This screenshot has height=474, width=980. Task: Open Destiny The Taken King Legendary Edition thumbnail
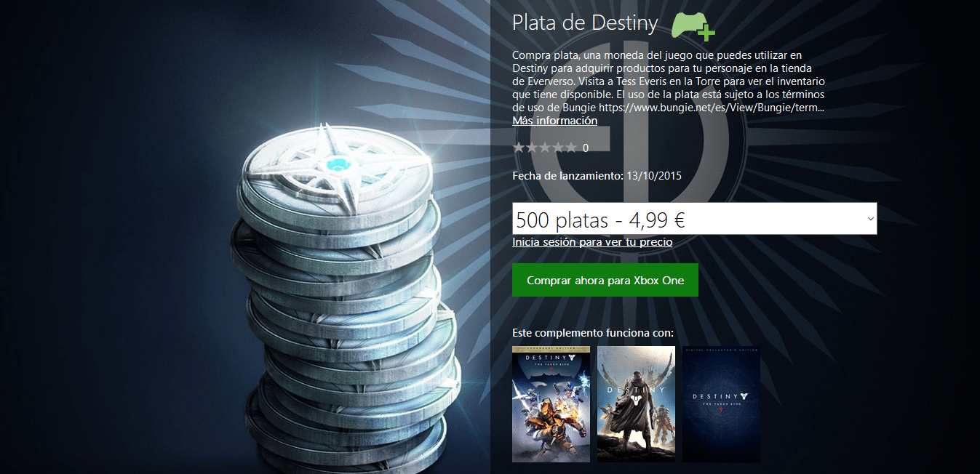point(551,404)
